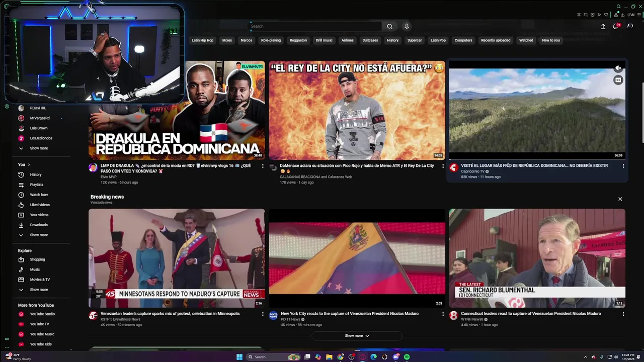Select the Reggaeton filter chip
This screenshot has width=644, height=362.
tap(298, 40)
